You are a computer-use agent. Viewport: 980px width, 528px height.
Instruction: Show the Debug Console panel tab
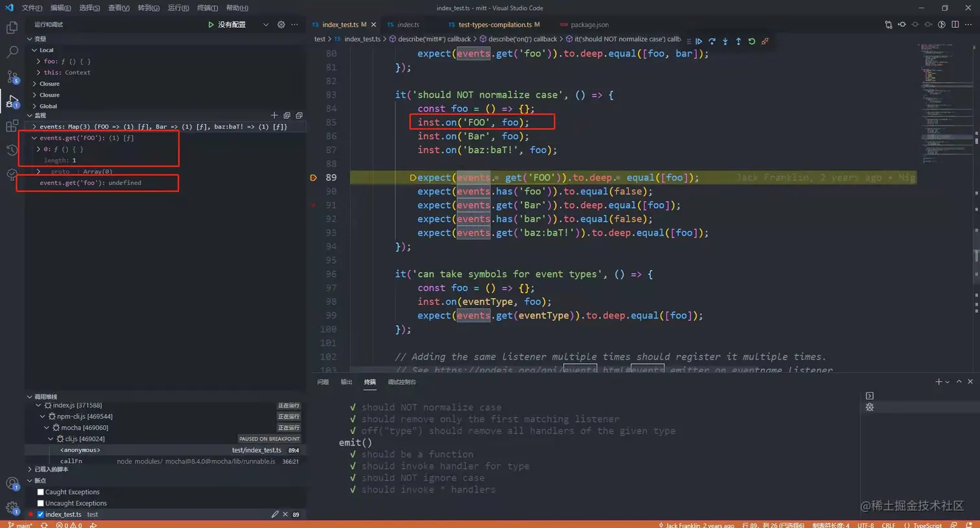tap(402, 382)
